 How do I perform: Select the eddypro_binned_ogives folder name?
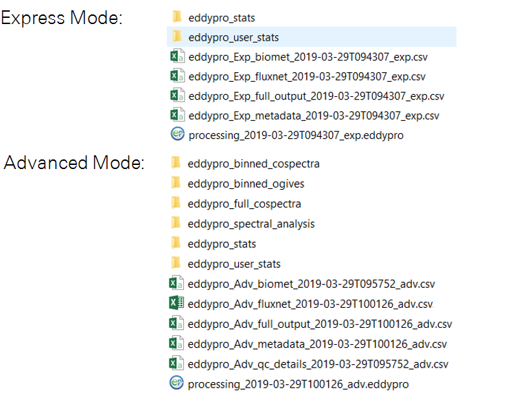(x=246, y=184)
